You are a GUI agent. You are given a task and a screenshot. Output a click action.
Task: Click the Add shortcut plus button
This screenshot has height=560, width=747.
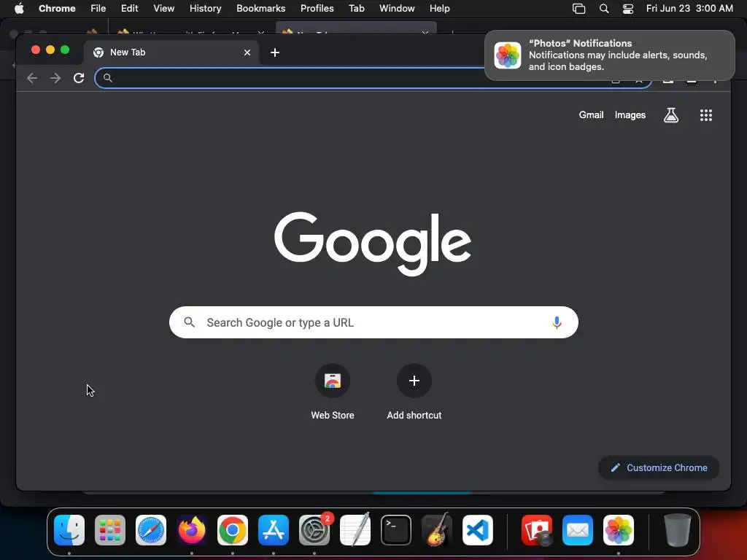coord(414,381)
